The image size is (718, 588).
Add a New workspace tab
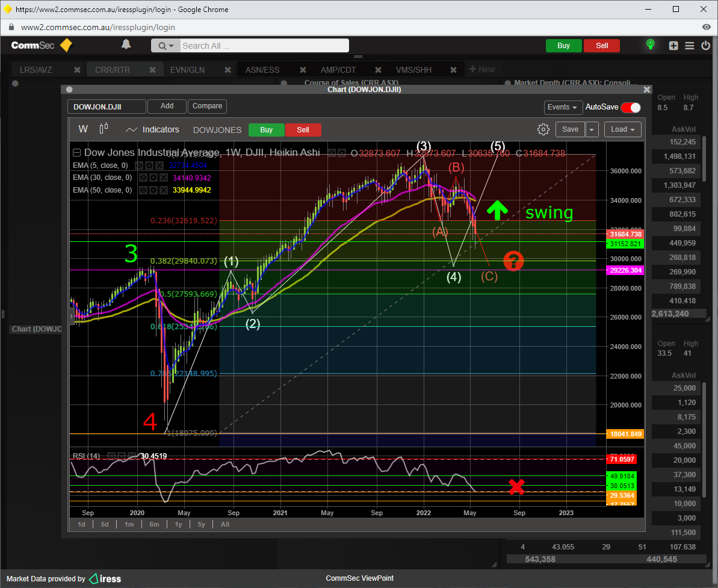pos(482,69)
